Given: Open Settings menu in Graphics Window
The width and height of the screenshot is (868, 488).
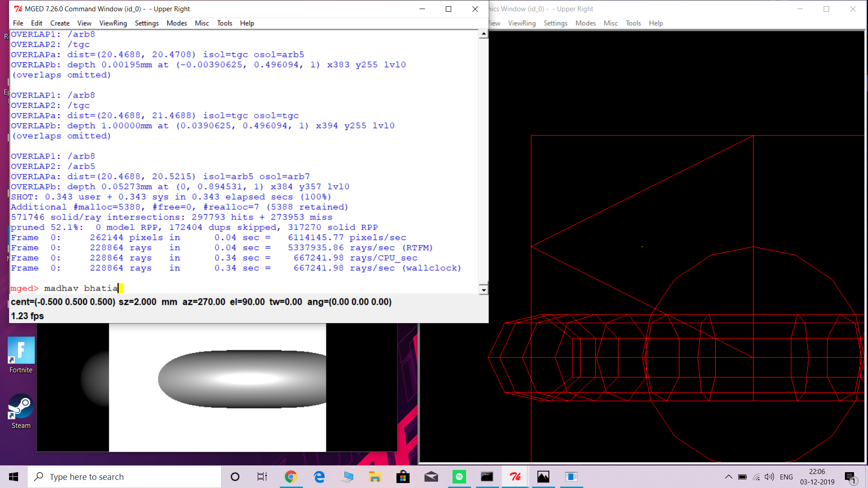Looking at the screenshot, I should point(556,23).
